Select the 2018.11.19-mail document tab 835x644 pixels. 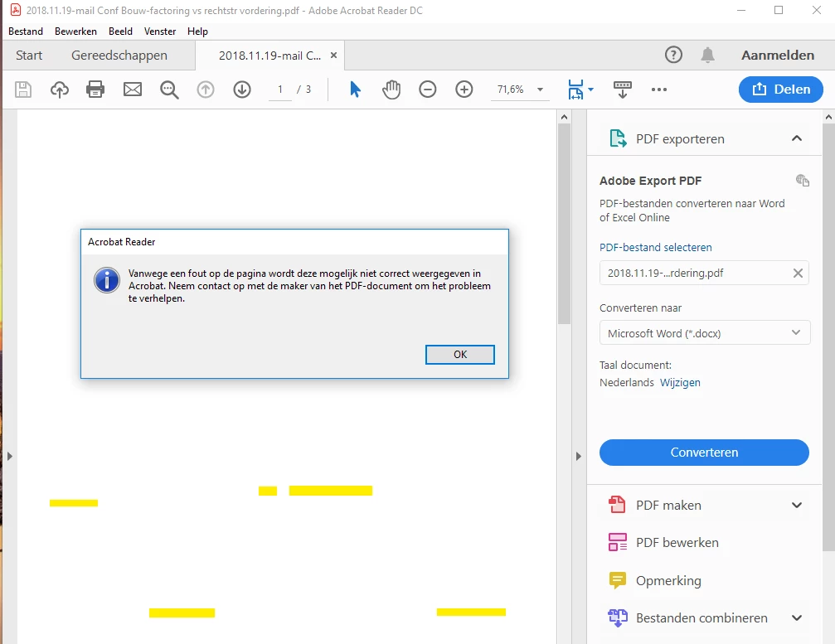coord(269,56)
